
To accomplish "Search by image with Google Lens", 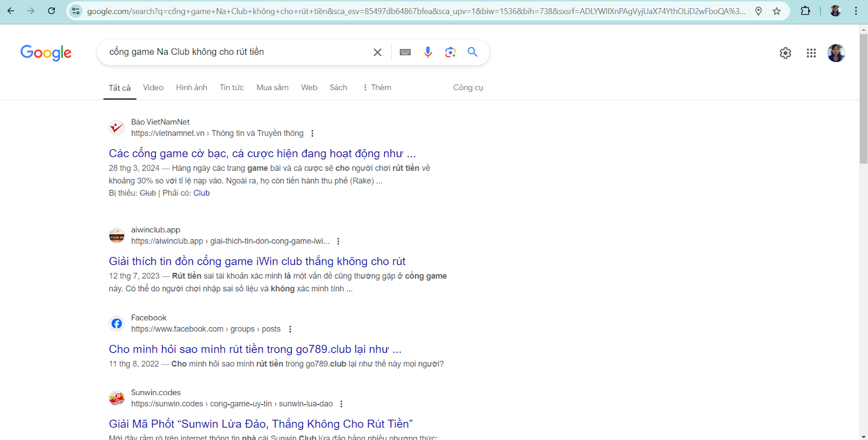I will [x=450, y=52].
